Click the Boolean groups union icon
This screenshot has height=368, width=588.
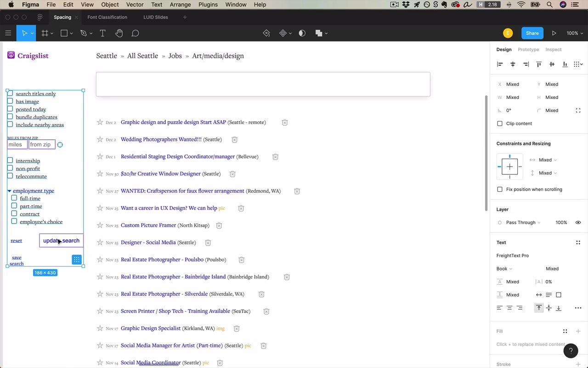click(x=319, y=33)
